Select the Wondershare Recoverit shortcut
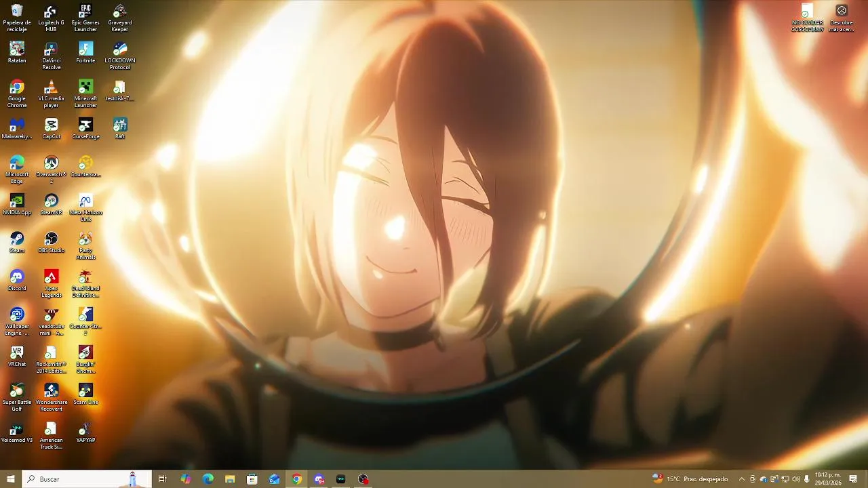The image size is (868, 488). 51,398
